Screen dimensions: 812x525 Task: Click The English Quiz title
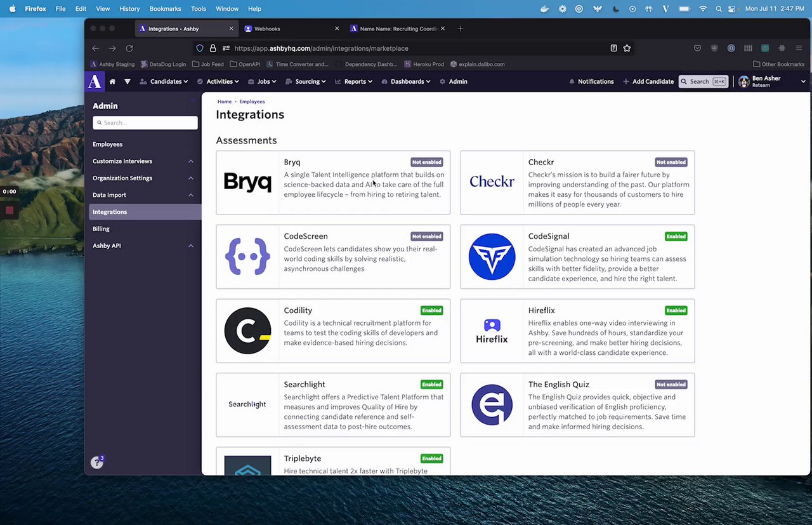(x=559, y=384)
